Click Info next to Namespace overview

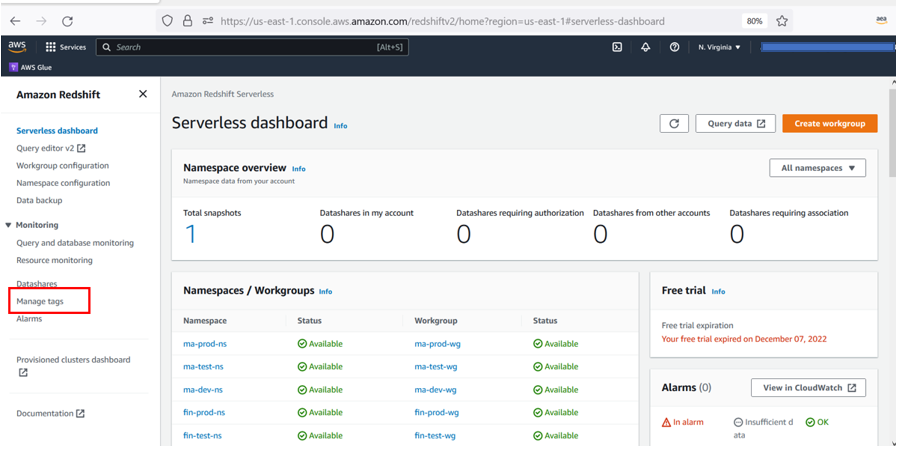pos(298,169)
